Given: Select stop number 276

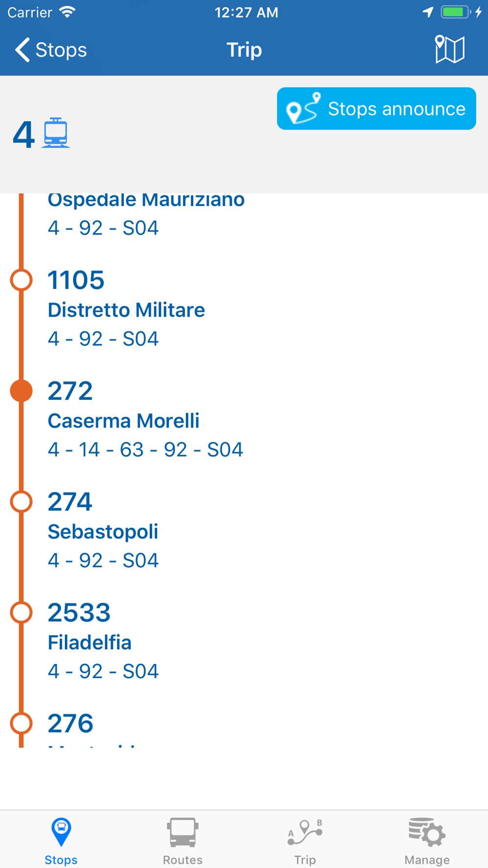Looking at the screenshot, I should coord(70,723).
